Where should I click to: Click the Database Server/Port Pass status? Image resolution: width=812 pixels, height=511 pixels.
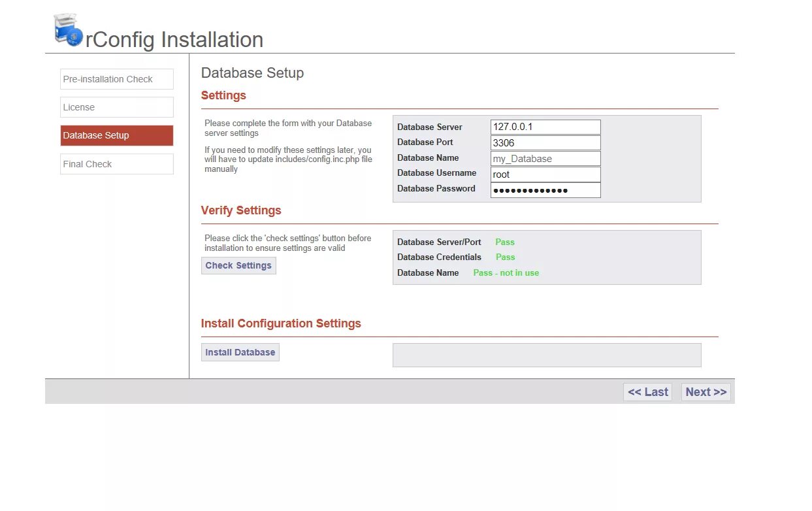[505, 242]
